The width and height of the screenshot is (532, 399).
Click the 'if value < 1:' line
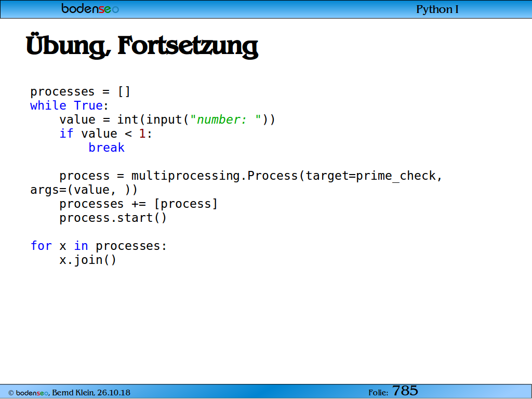tap(105, 134)
